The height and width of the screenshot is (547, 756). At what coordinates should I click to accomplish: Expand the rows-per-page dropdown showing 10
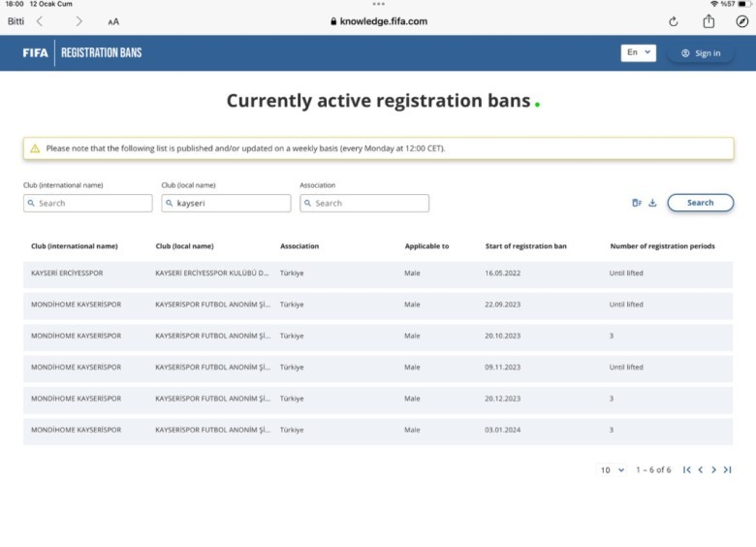point(612,469)
